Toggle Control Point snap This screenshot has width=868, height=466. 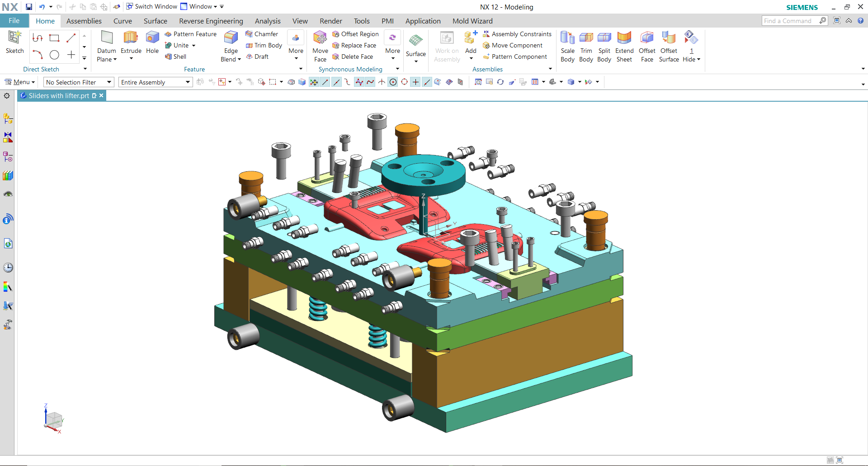[x=348, y=82]
